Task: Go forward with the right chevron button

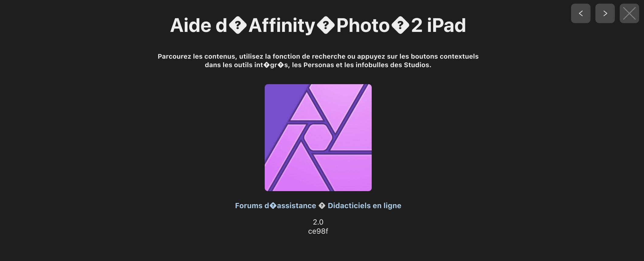Action: tap(605, 13)
